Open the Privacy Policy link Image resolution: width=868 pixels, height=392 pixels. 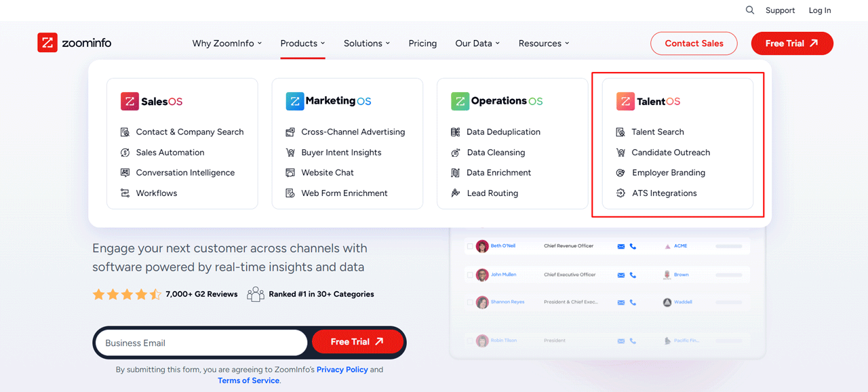342,369
